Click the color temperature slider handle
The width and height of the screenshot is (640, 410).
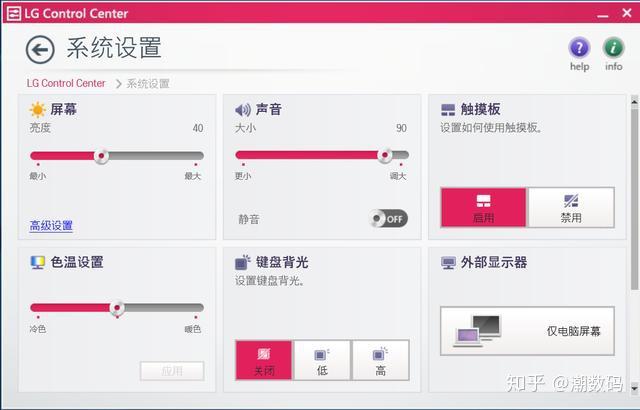point(117,308)
